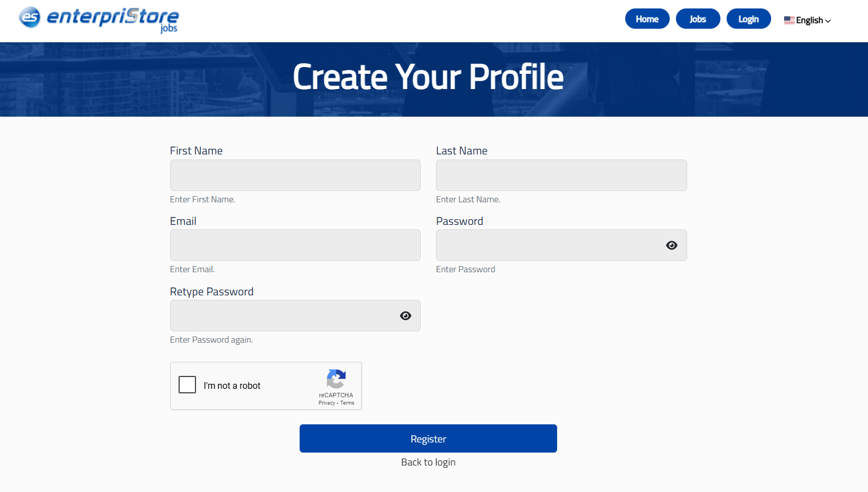This screenshot has width=868, height=492.
Task: Open the reCAPTCHA Terms link
Action: click(347, 403)
